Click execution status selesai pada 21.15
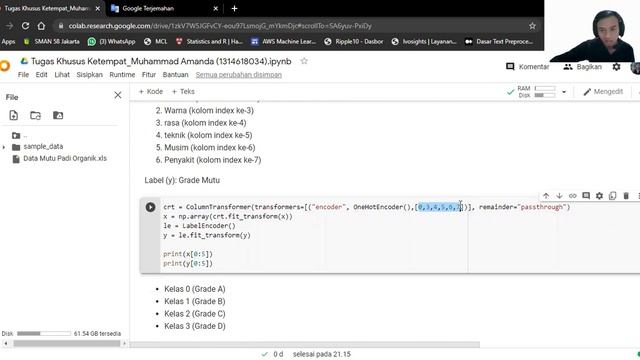 point(322,354)
